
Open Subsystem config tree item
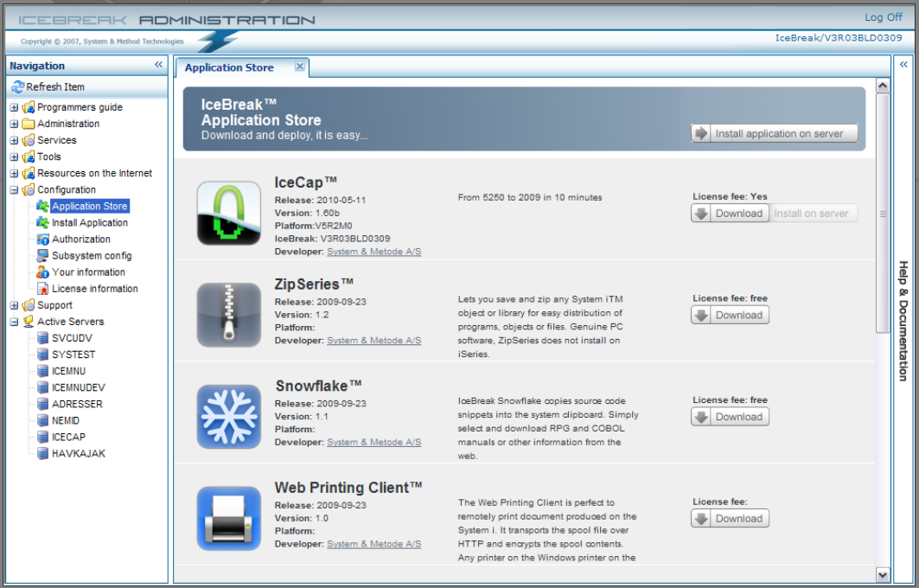[92, 256]
